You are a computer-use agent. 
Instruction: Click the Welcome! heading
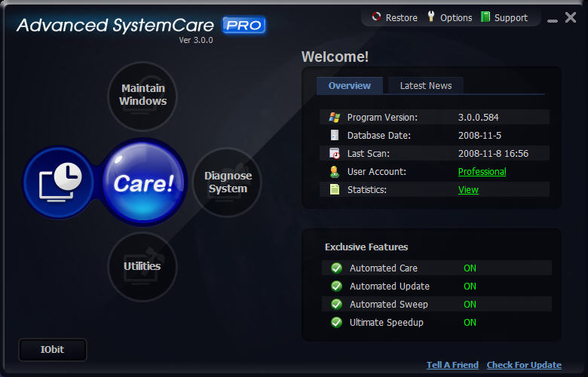[335, 57]
